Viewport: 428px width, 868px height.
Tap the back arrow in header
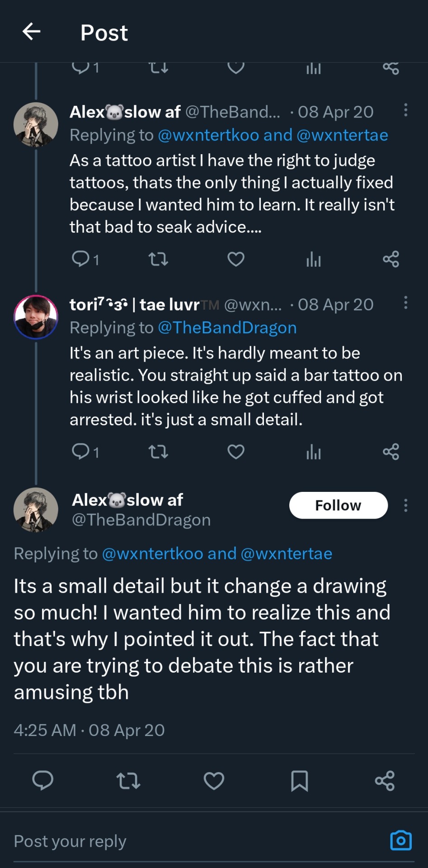point(31,32)
